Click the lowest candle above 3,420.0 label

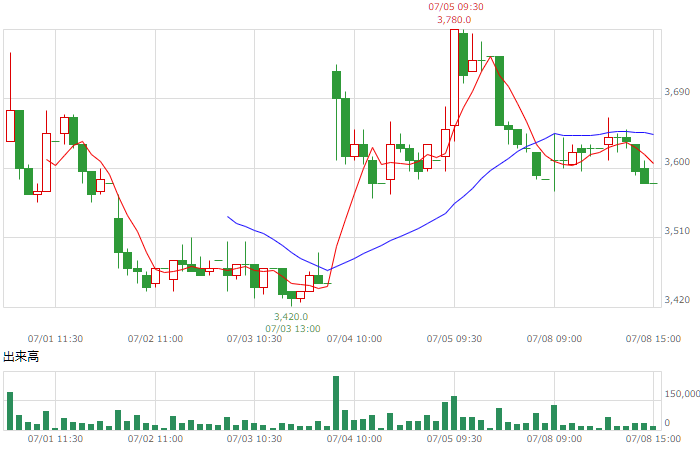pyautogui.click(x=292, y=295)
